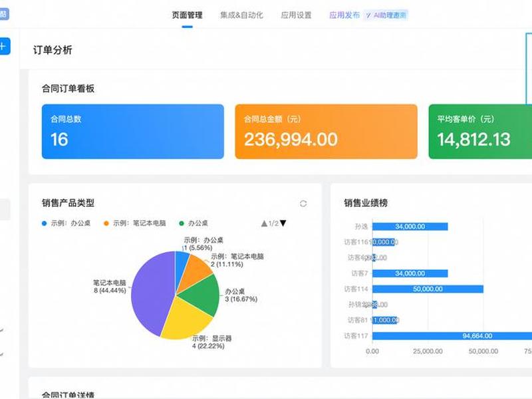The image size is (532, 399).
Task: Click pie label 示例: 办公桌 1 (5.56%)
Action: click(203, 244)
